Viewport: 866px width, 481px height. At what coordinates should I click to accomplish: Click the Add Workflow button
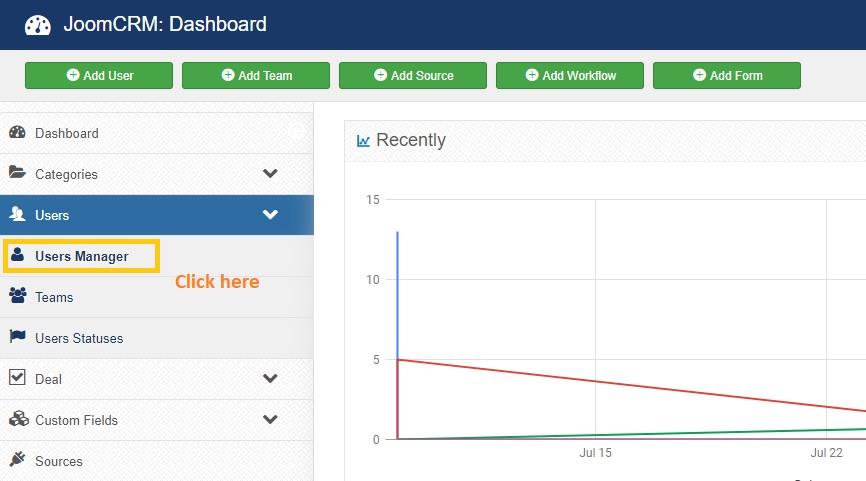(x=569, y=76)
